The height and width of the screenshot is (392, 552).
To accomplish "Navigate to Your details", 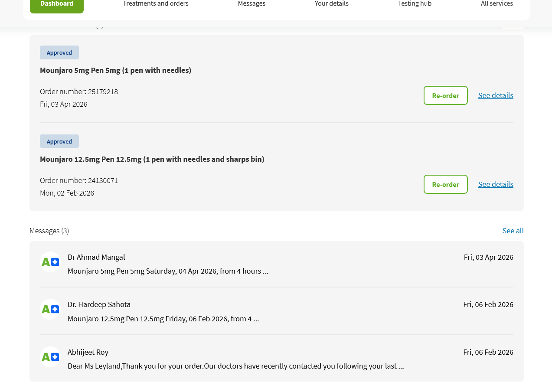I will (x=332, y=4).
